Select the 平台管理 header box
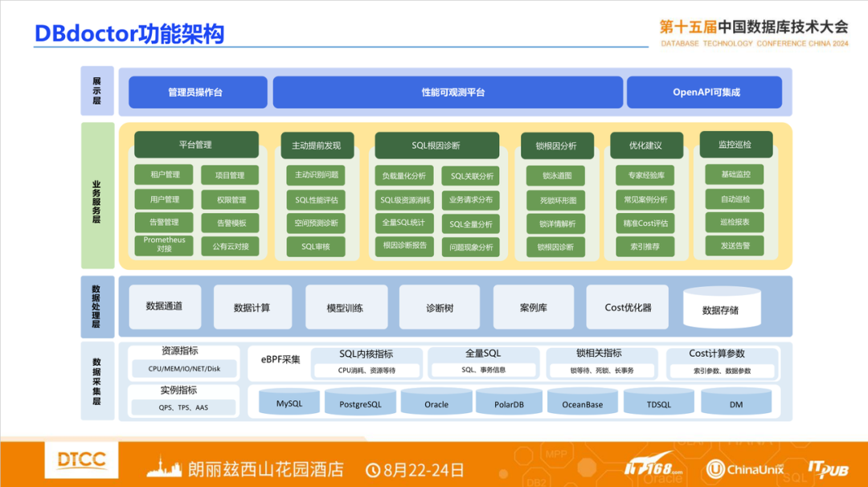The width and height of the screenshot is (868, 487). coord(196,145)
